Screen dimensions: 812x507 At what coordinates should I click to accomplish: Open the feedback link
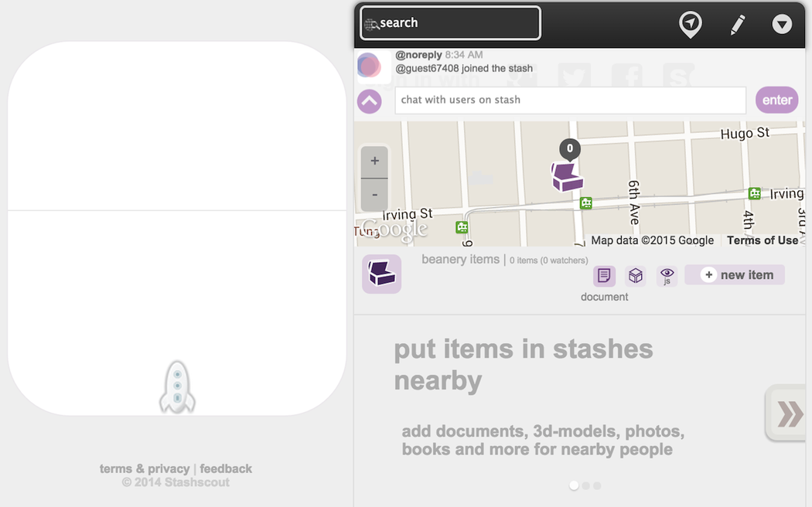click(226, 468)
